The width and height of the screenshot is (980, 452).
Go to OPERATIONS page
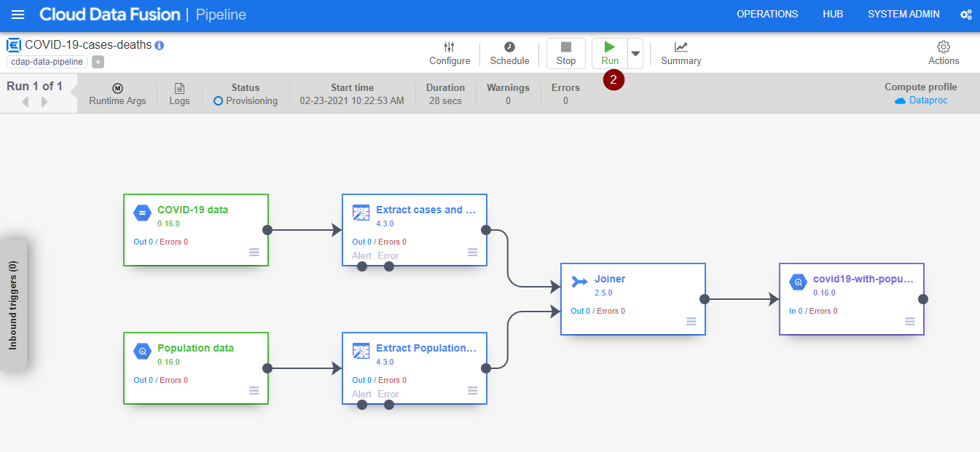[767, 15]
